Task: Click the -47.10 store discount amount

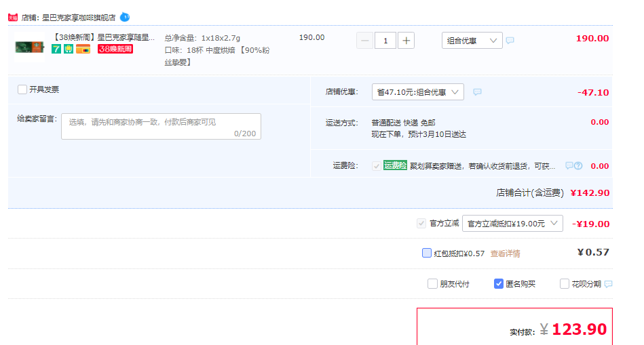Action: (593, 93)
